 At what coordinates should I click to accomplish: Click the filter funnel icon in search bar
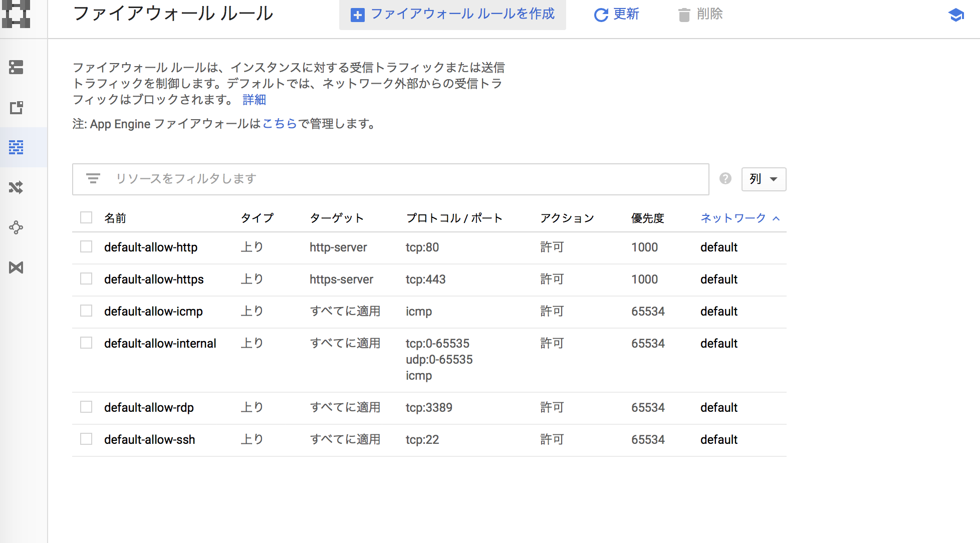93,179
